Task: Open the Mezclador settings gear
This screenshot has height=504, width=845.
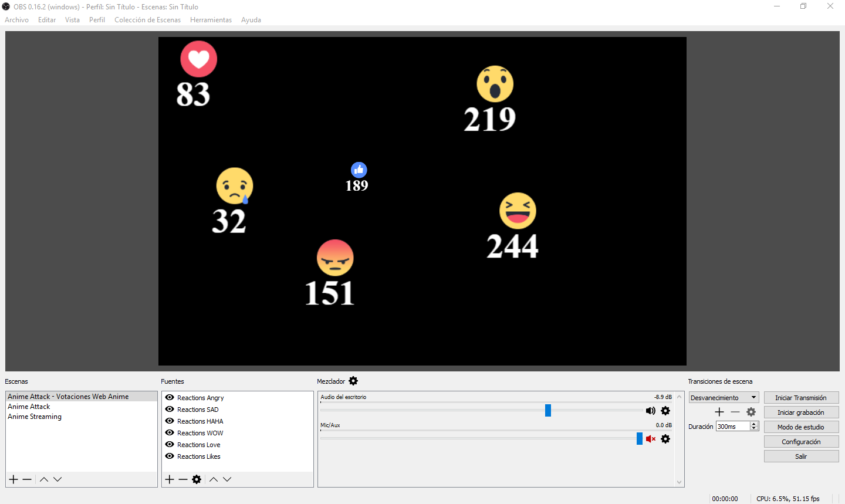Action: [x=353, y=381]
